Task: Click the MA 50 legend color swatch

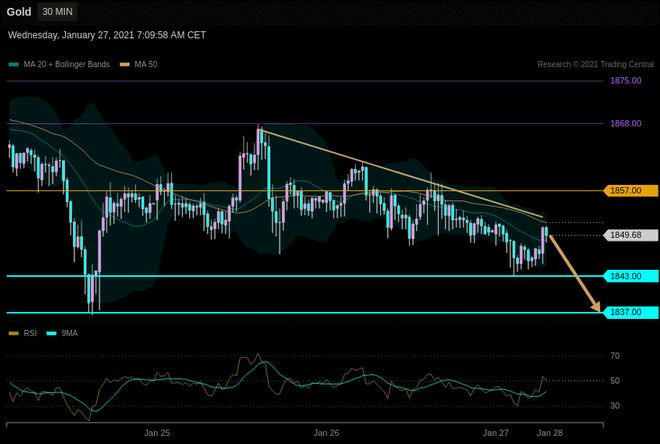Action: coord(125,64)
